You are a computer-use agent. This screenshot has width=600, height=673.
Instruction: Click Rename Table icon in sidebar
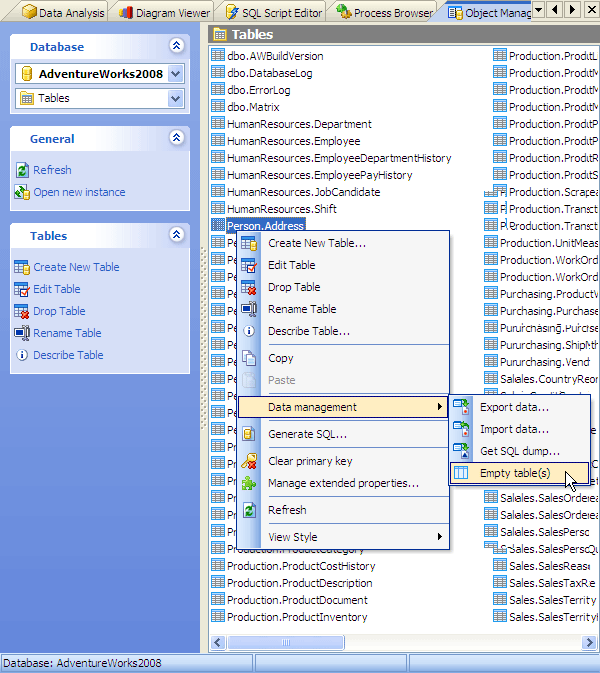pyautogui.click(x=21, y=333)
